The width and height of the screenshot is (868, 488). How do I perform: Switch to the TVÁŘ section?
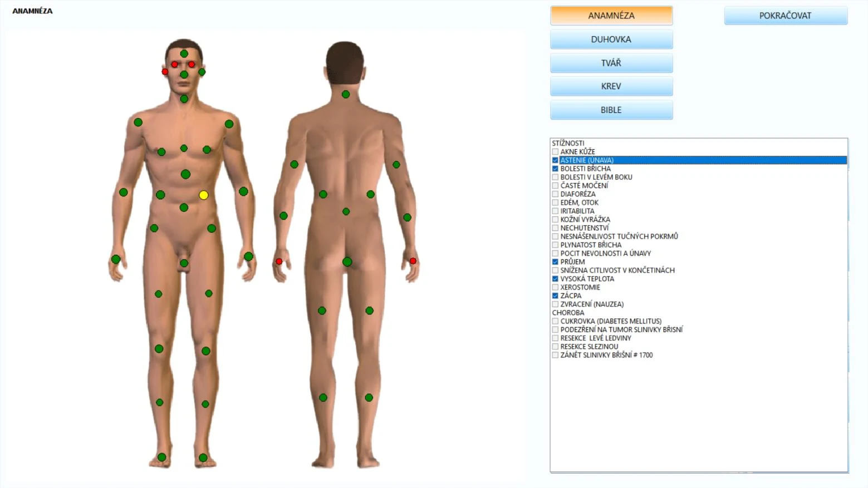pos(611,63)
